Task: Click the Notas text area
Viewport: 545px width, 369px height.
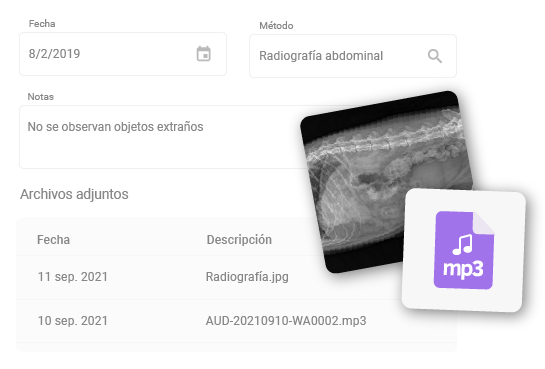Action: pyautogui.click(x=163, y=137)
